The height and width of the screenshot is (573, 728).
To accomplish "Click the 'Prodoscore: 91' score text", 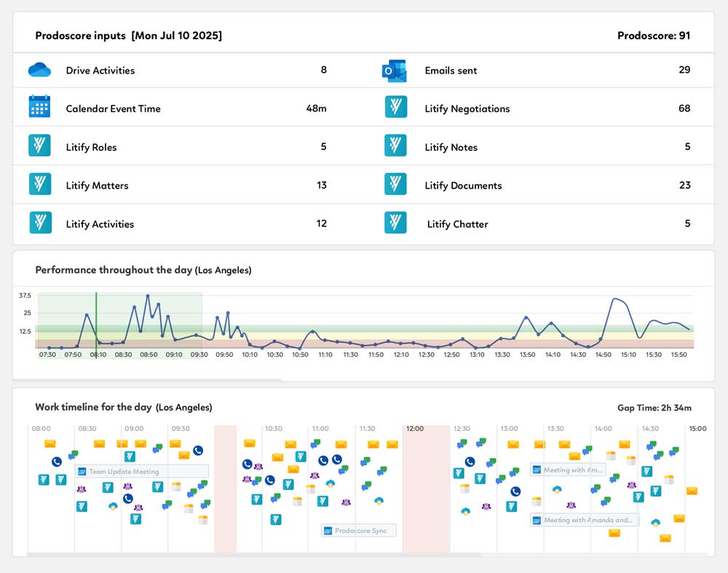I will [654, 35].
